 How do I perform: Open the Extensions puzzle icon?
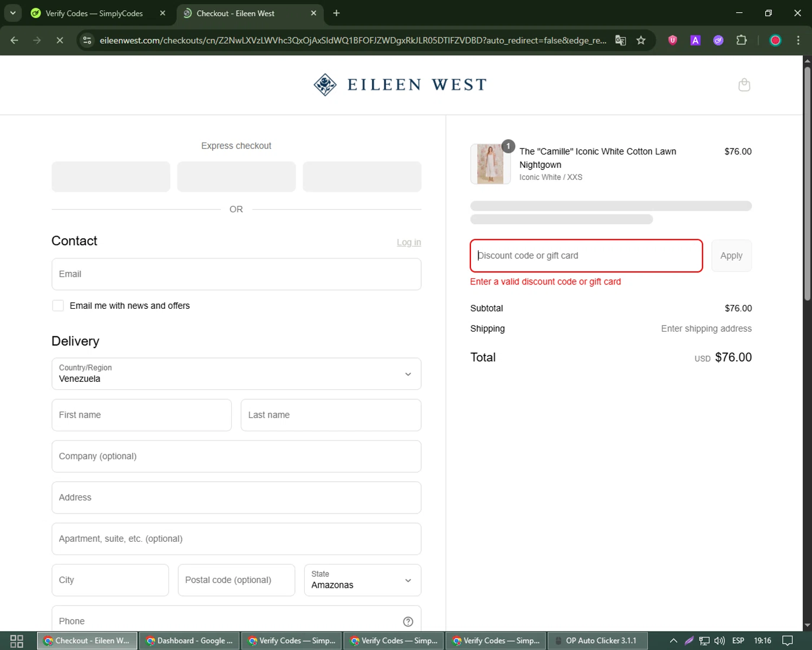tap(741, 40)
